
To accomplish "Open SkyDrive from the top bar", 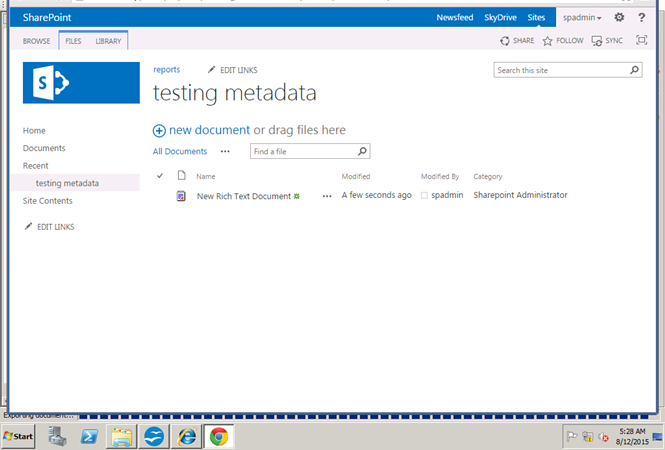I will click(x=500, y=17).
